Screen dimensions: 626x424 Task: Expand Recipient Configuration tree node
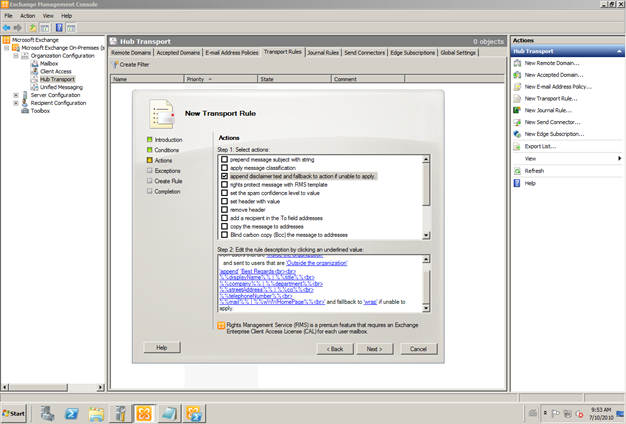tap(16, 103)
